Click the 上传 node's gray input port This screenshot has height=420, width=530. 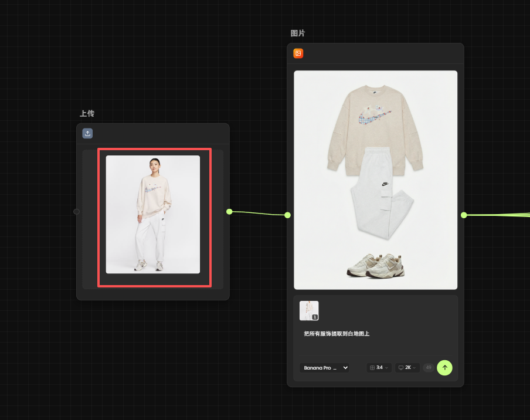click(x=76, y=211)
